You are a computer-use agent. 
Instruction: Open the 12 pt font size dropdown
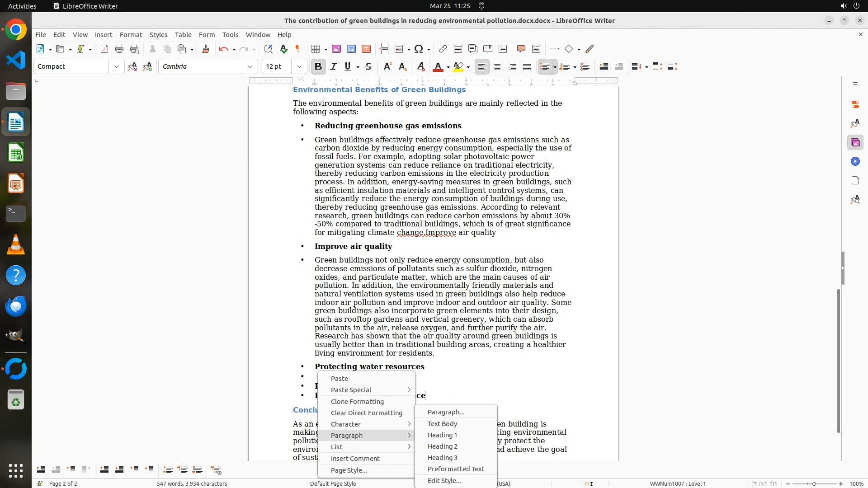pyautogui.click(x=299, y=66)
